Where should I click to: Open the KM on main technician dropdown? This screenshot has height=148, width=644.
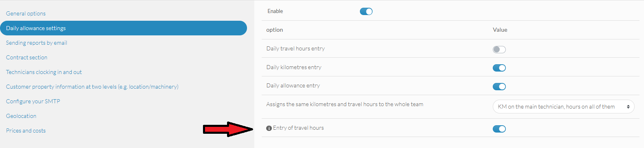(x=563, y=107)
